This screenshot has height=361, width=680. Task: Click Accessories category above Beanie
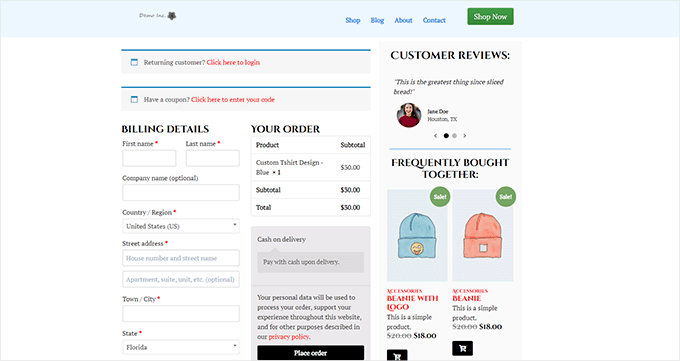[x=470, y=291]
